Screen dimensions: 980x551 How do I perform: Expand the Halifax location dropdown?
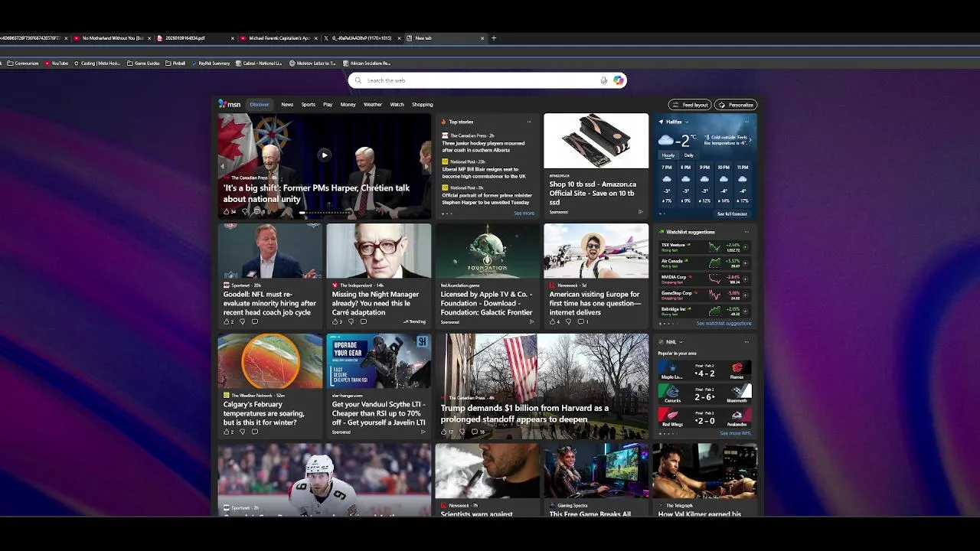[x=687, y=122]
